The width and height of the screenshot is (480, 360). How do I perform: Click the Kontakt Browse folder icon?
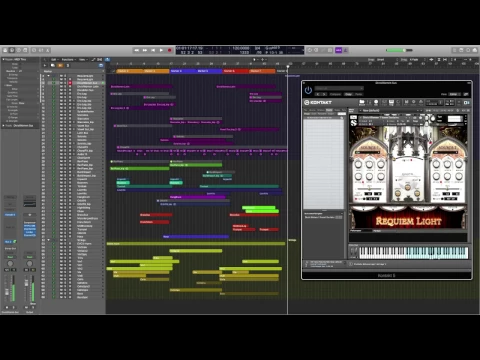(x=362, y=102)
